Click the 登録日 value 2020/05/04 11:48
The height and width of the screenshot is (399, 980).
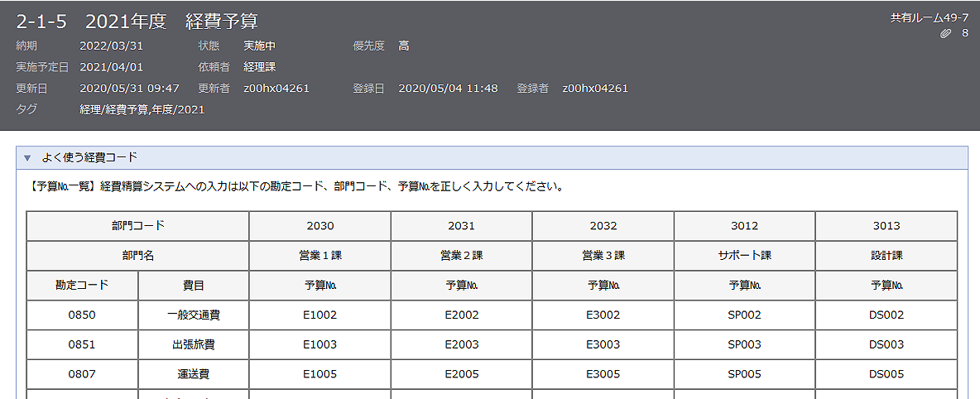coord(448,89)
